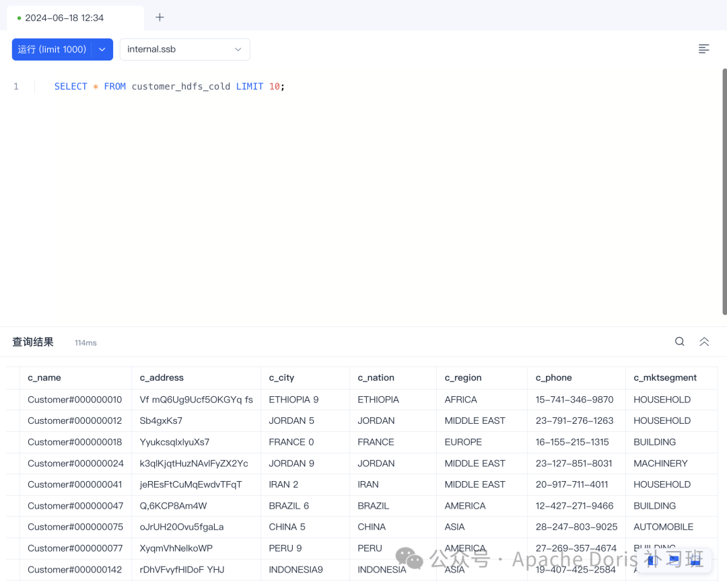Click address Vf mQ6Ug9Ucf5OKGYq fs
The image size is (727, 588).
coord(196,400)
